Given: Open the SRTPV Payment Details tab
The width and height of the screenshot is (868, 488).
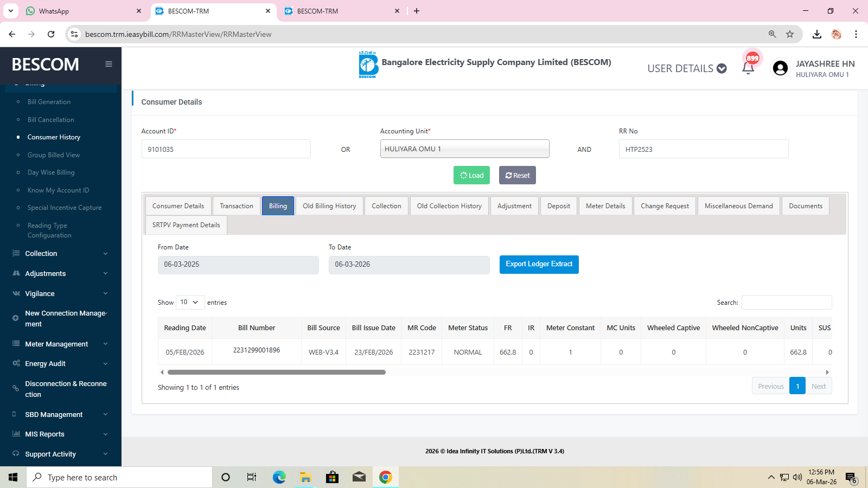Looking at the screenshot, I should pos(186,225).
